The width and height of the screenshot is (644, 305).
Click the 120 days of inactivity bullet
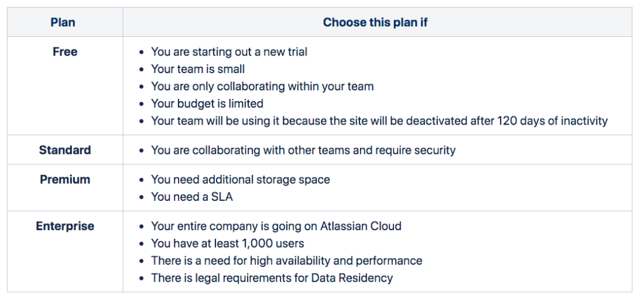point(379,121)
